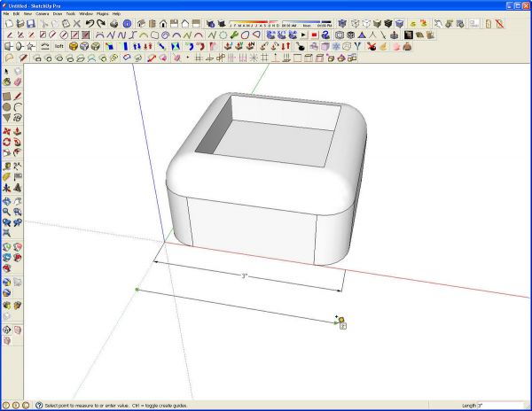Pick the Zoom magnifier tool
532x411 pixels.
(x=7, y=212)
